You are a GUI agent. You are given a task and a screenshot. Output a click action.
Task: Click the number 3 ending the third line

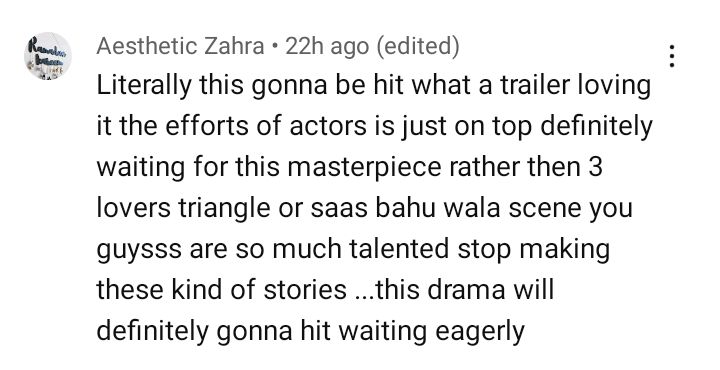pos(595,168)
